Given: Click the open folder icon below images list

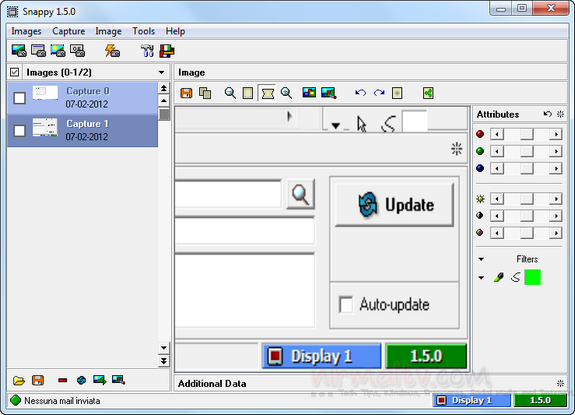Looking at the screenshot, I should pos(19,381).
